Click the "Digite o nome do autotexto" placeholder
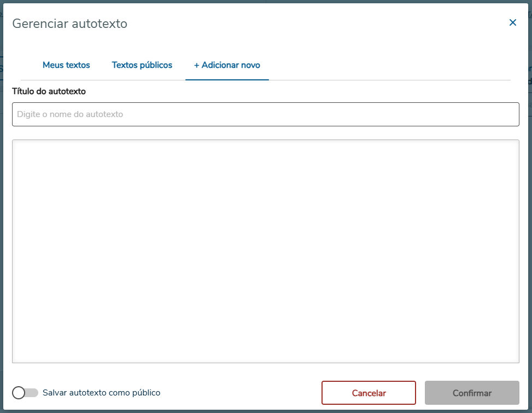Image resolution: width=532 pixels, height=413 pixels. point(70,114)
